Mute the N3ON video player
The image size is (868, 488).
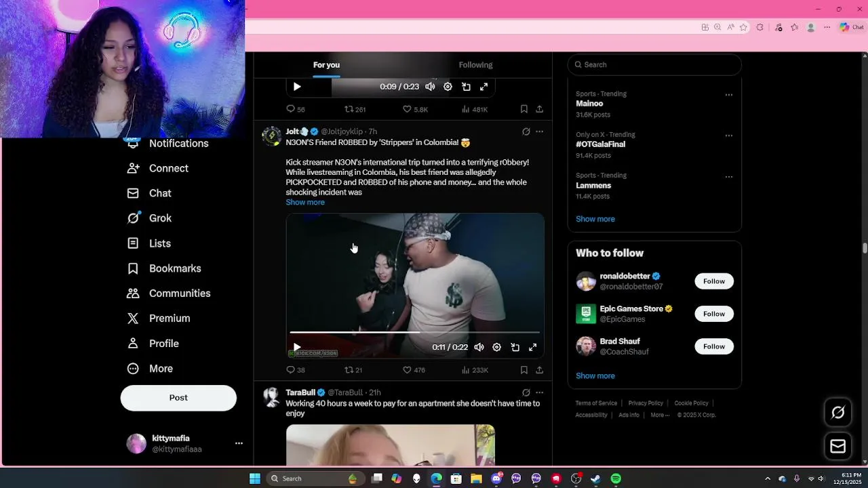[x=479, y=347]
